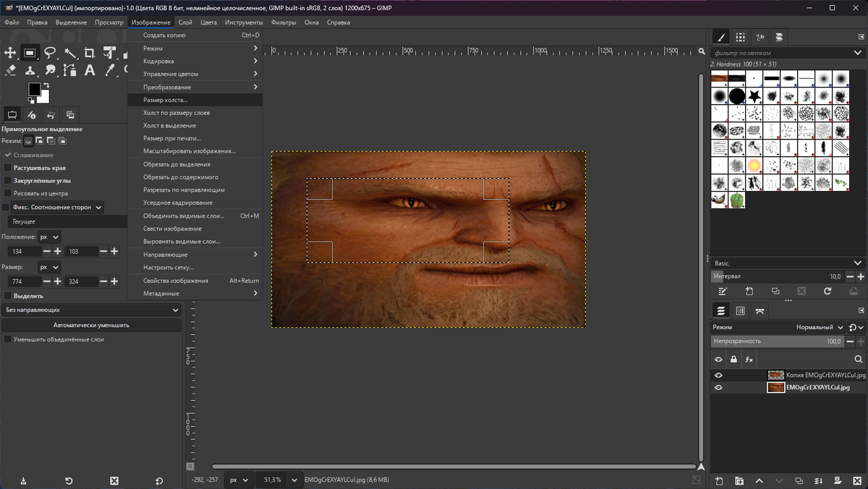868x489 pixels.
Task: Save tool preset icon at bottom-left
Action: pos(23,480)
